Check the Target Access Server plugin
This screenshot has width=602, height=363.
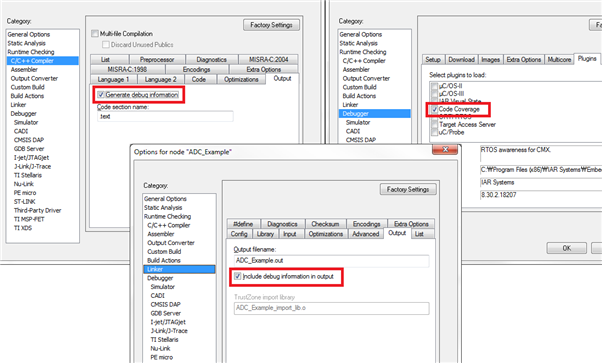point(434,124)
